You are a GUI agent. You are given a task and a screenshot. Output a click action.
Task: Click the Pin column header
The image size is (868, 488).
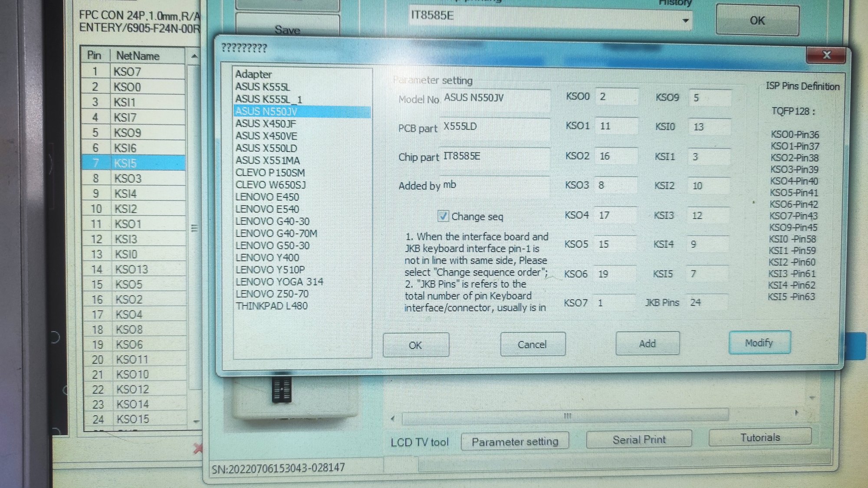95,56
